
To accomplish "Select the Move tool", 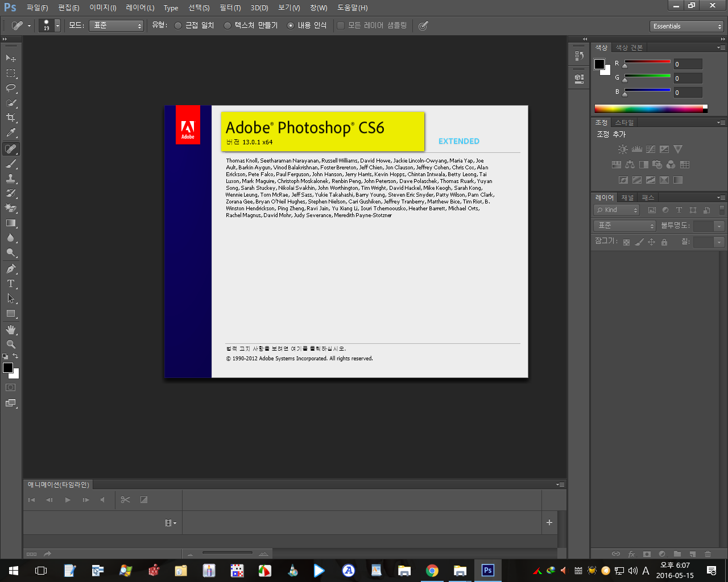I will click(11, 59).
